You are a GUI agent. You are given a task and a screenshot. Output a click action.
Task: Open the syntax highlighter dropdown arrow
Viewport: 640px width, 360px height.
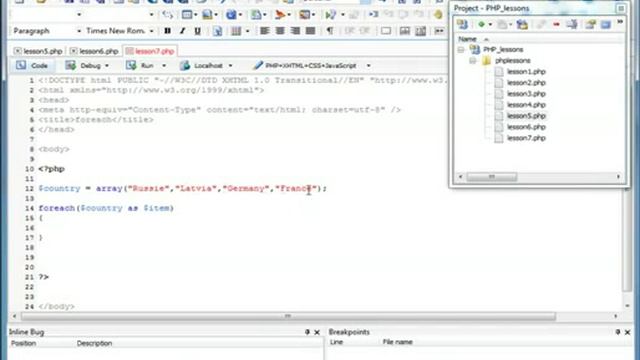pos(369,66)
